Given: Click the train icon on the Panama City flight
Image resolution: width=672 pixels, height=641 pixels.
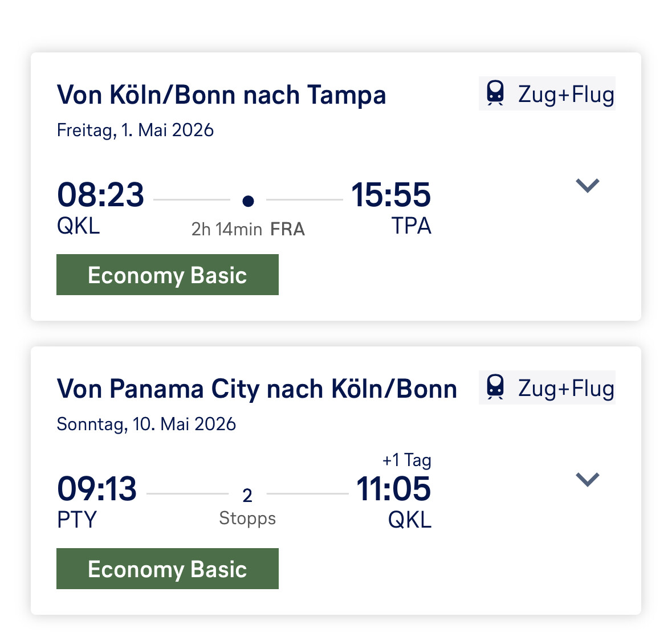Looking at the screenshot, I should [x=495, y=387].
